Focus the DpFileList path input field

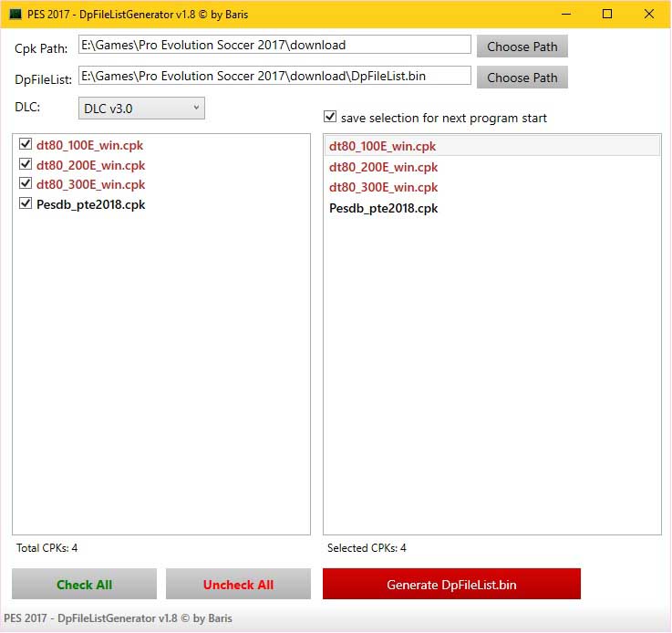click(274, 76)
